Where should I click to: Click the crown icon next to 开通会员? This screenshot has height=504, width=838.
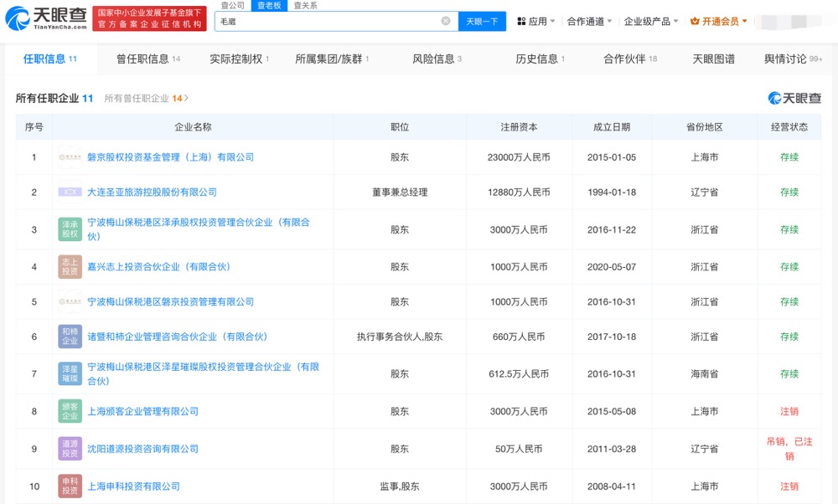pos(696,20)
